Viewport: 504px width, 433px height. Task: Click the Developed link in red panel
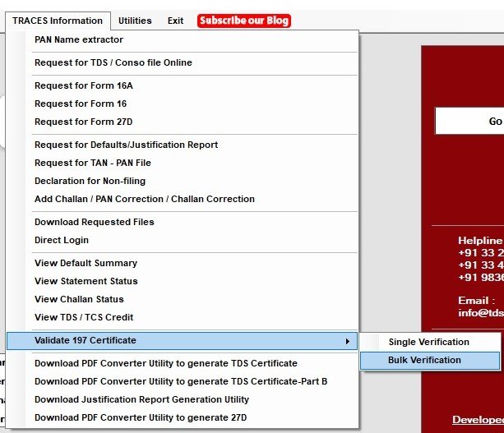coord(478,420)
